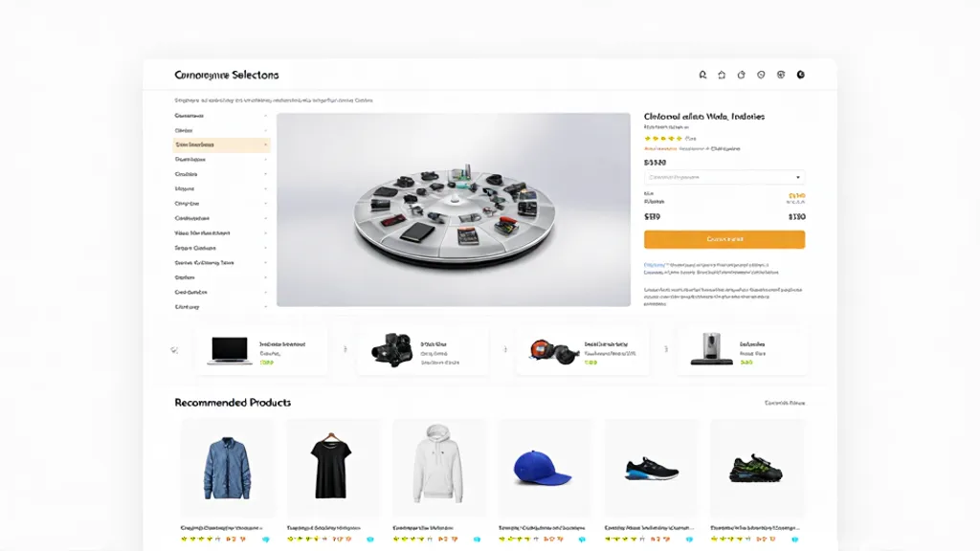Open the white hoodie product thumbnail
Viewport: 980px width, 551px height.
pos(438,466)
